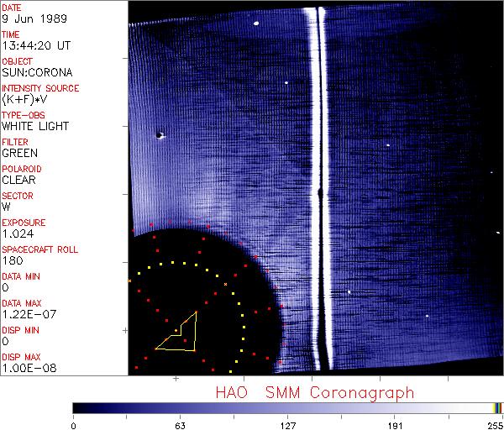The width and height of the screenshot is (504, 430).
Task: Click the display max value 1.00E-08
Action: pos(26,368)
